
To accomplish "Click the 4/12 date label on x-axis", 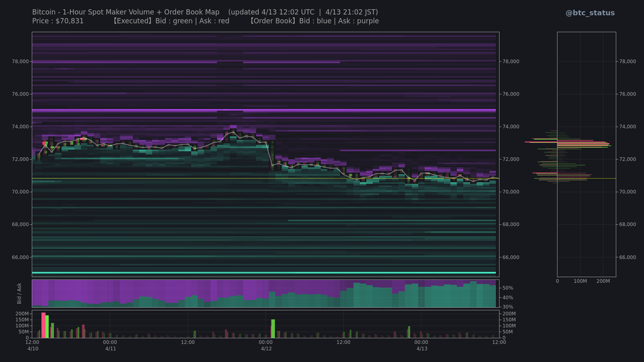I will 267,348.
